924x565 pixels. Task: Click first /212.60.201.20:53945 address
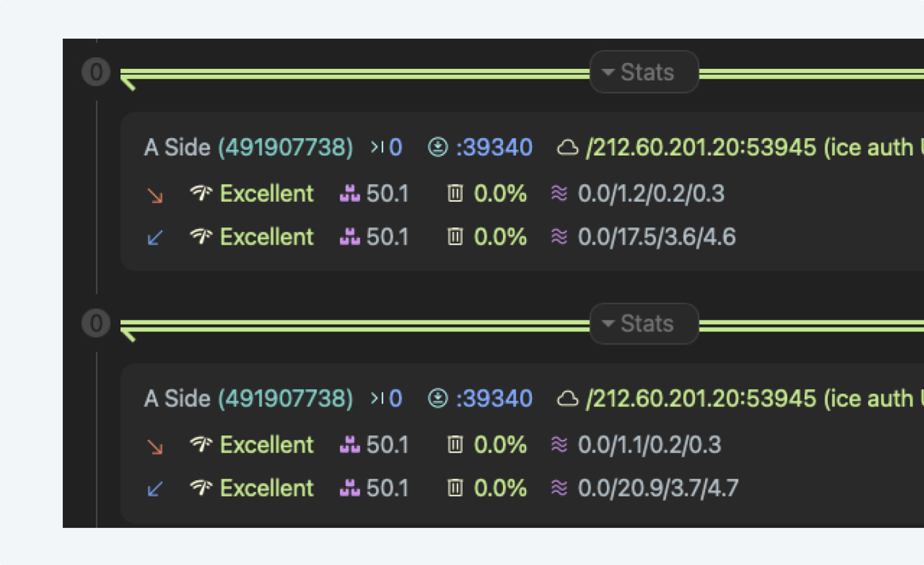coord(701,147)
